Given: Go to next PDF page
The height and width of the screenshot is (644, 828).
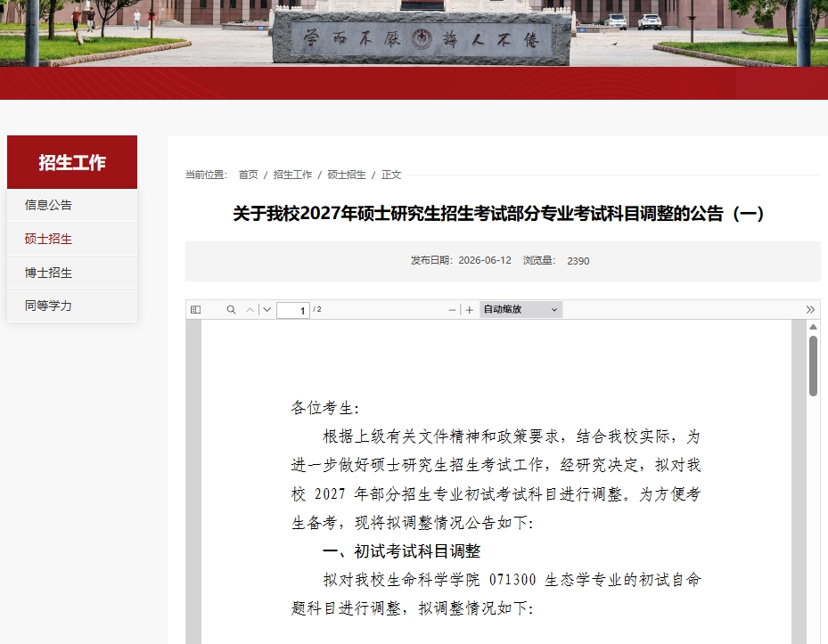Looking at the screenshot, I should (267, 310).
